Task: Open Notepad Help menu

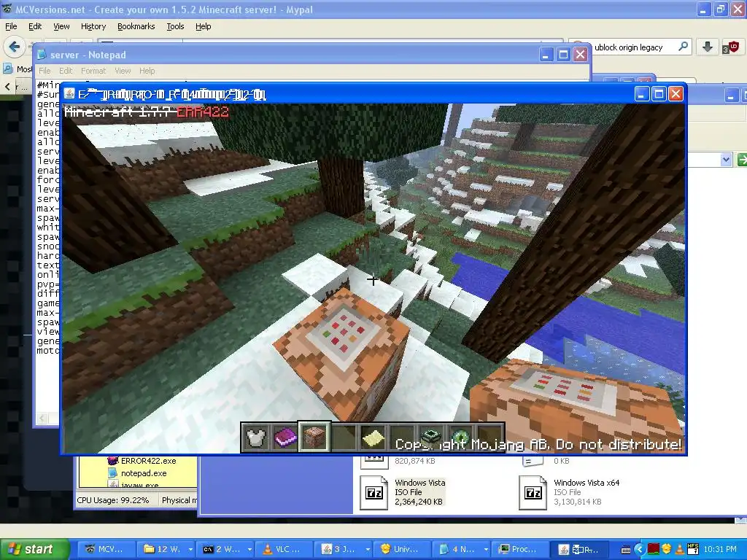Action: (147, 71)
